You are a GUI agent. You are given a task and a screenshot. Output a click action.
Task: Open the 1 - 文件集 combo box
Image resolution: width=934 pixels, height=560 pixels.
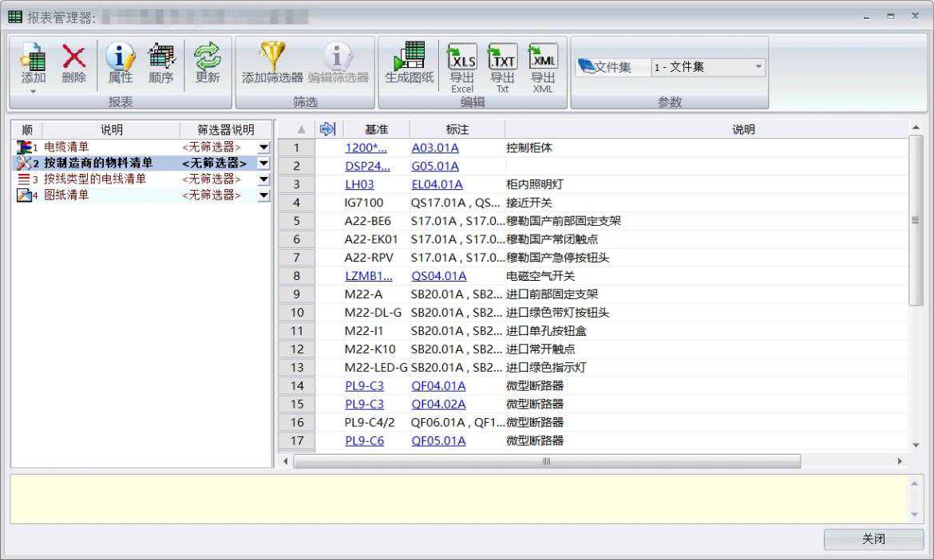point(707,68)
